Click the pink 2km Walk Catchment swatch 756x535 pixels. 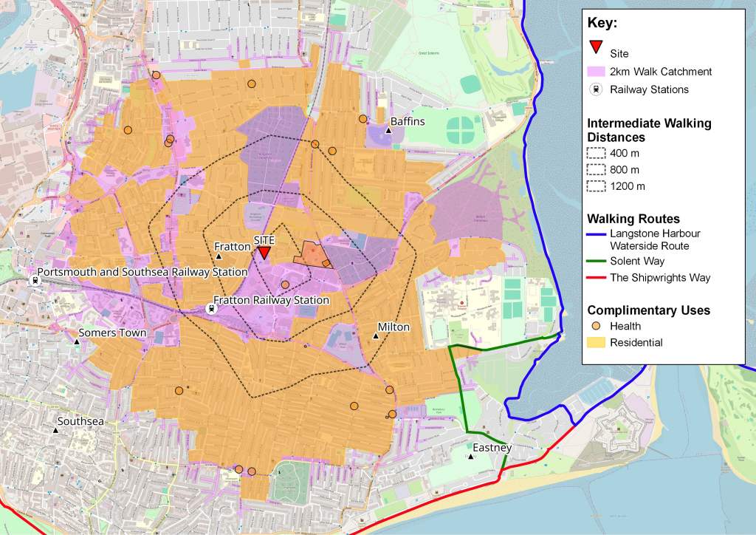[596, 72]
